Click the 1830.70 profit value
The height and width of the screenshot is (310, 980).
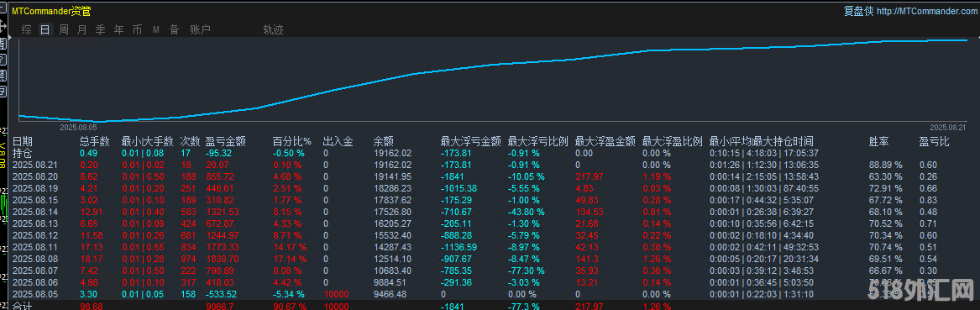coord(221,259)
